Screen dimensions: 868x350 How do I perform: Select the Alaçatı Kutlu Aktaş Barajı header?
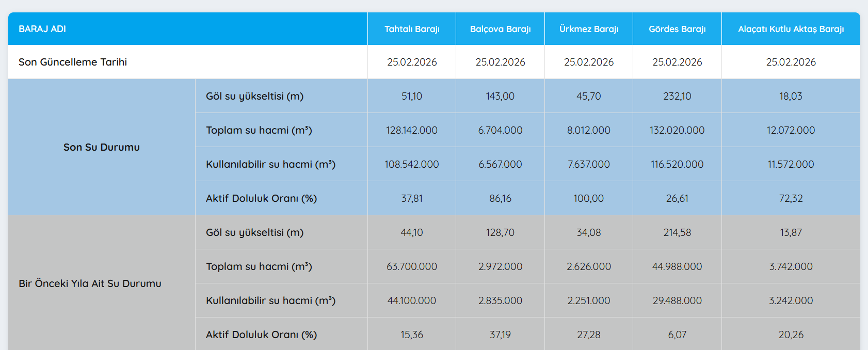click(791, 29)
